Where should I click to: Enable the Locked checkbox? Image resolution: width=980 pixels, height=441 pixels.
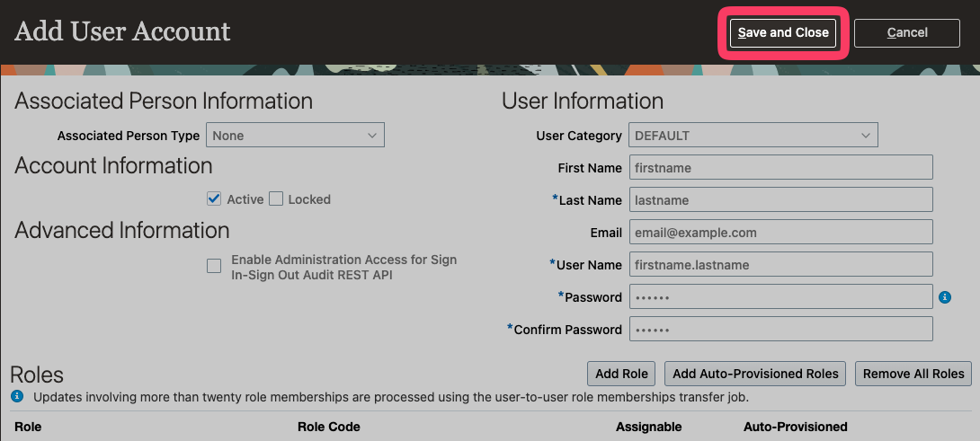[276, 199]
